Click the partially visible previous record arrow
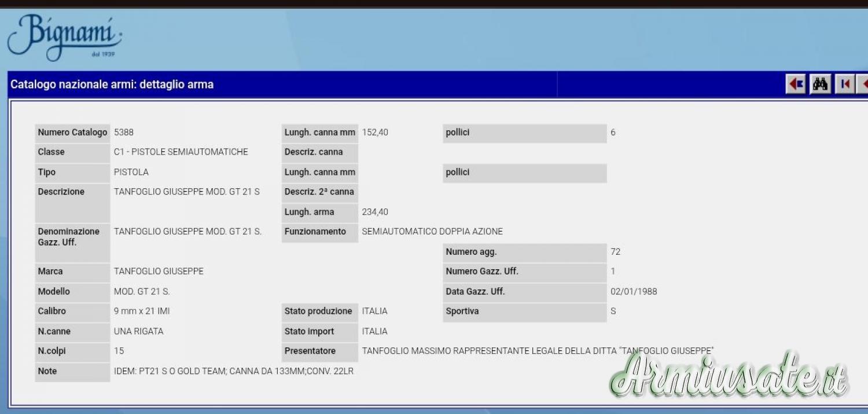 coord(863,85)
